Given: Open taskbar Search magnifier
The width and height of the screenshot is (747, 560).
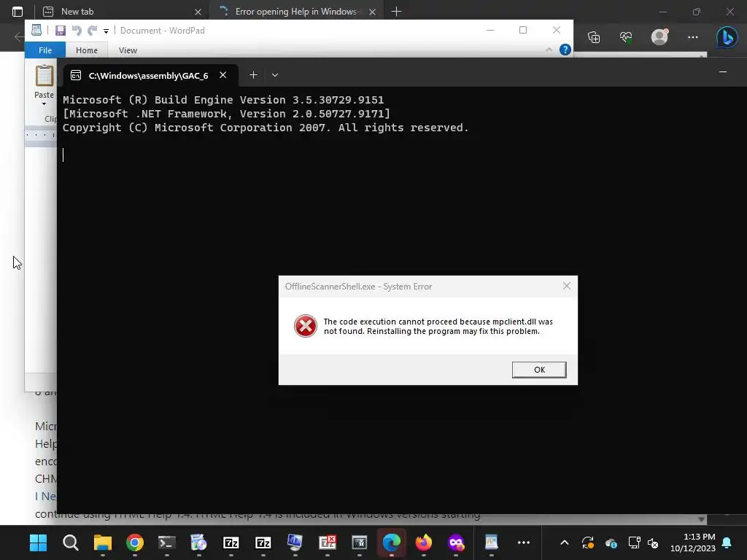Looking at the screenshot, I should point(71,542).
